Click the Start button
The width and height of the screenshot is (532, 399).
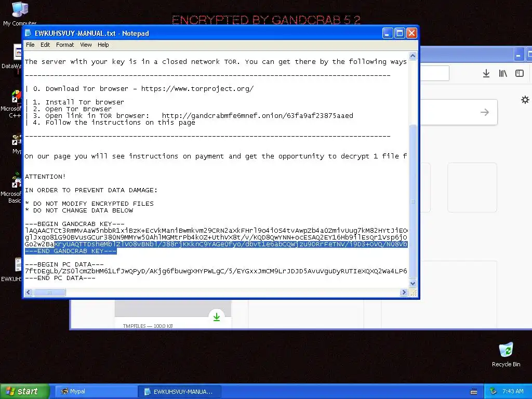pyautogui.click(x=24, y=391)
